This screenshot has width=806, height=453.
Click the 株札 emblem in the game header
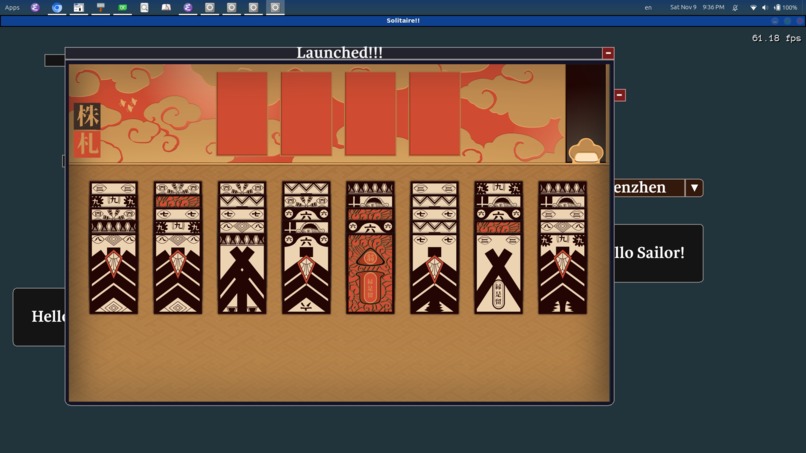click(x=87, y=130)
